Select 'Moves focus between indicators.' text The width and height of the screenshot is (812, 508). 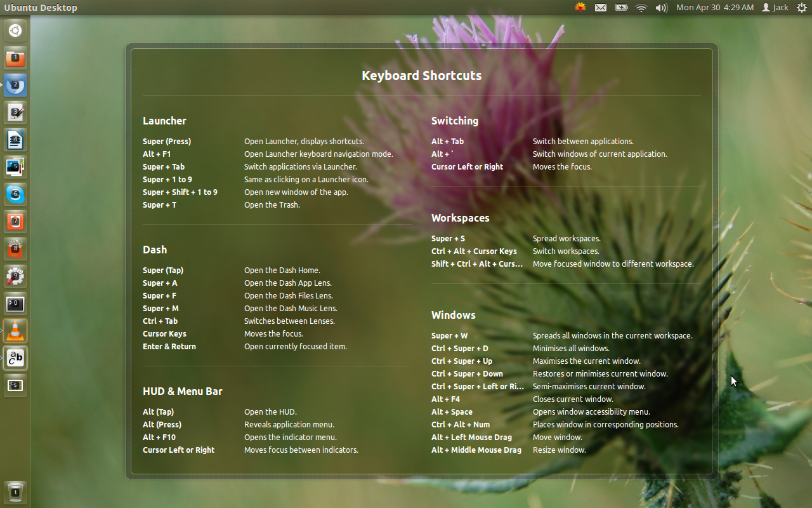point(301,450)
